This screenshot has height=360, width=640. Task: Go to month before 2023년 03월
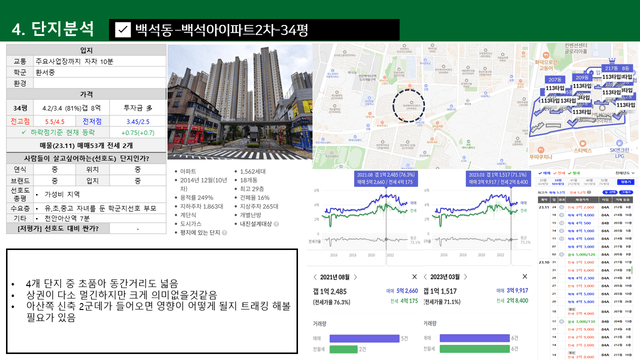coord(425,277)
